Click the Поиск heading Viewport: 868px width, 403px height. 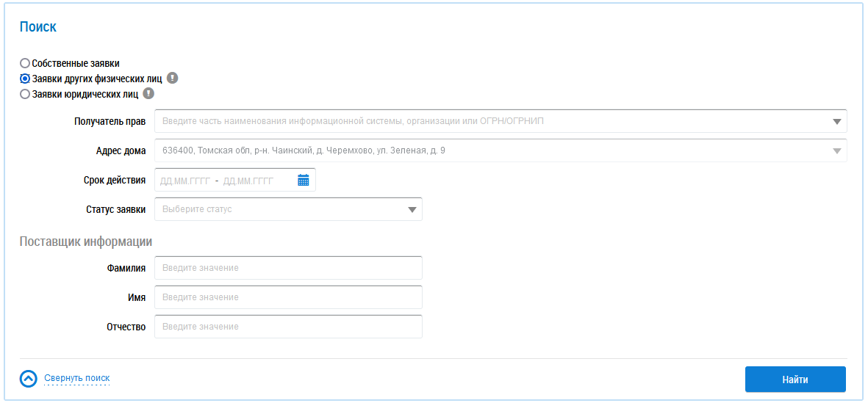click(38, 27)
